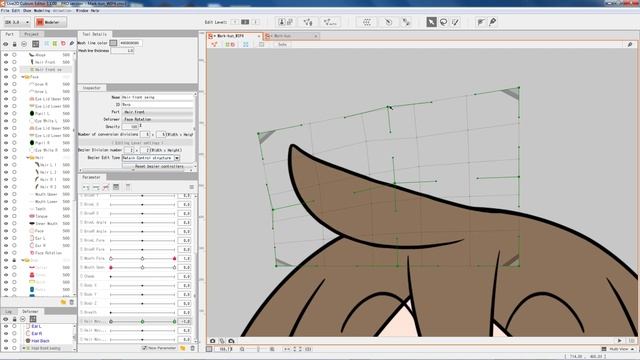The width and height of the screenshot is (640, 360).
Task: Click the new folder icon in Part panel
Action: click(63, 302)
